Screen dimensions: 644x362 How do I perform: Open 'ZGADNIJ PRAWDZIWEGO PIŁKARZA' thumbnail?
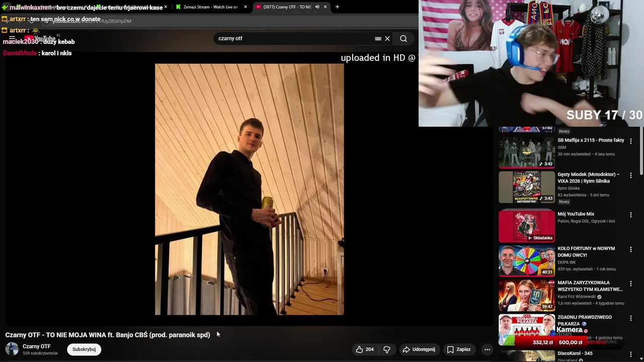pyautogui.click(x=527, y=329)
